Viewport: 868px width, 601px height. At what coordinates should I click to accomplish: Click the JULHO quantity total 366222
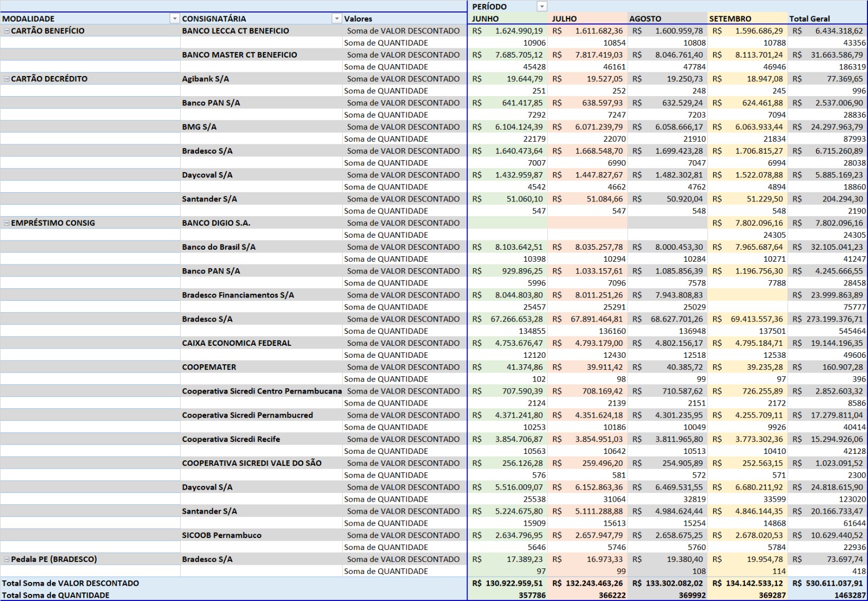[x=611, y=595]
